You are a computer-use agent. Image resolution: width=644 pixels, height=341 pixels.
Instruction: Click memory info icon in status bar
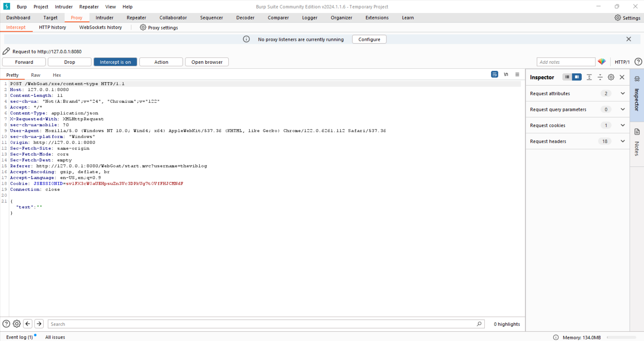click(x=556, y=337)
